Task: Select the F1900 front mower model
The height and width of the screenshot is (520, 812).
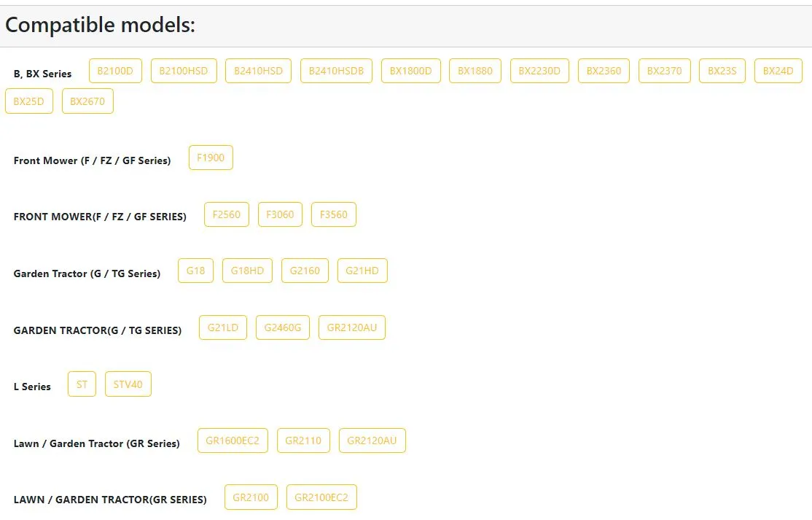Action: (x=211, y=158)
